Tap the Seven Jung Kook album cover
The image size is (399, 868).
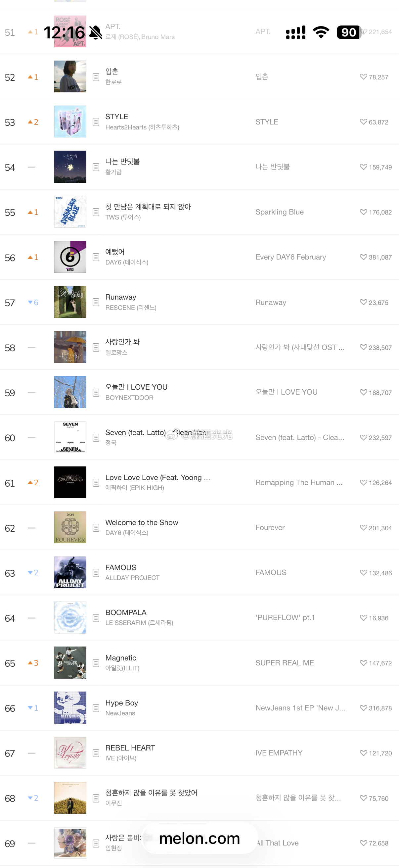(x=70, y=437)
